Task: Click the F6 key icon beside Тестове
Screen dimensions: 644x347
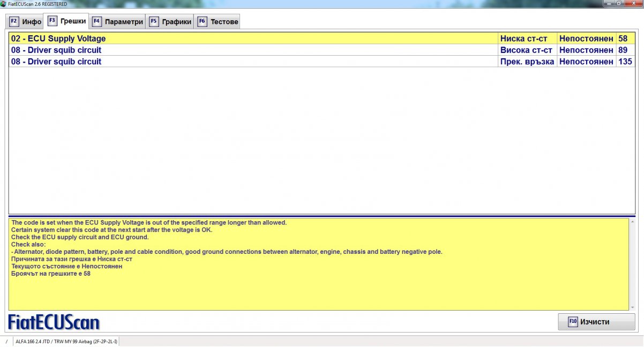Action: pyautogui.click(x=202, y=22)
